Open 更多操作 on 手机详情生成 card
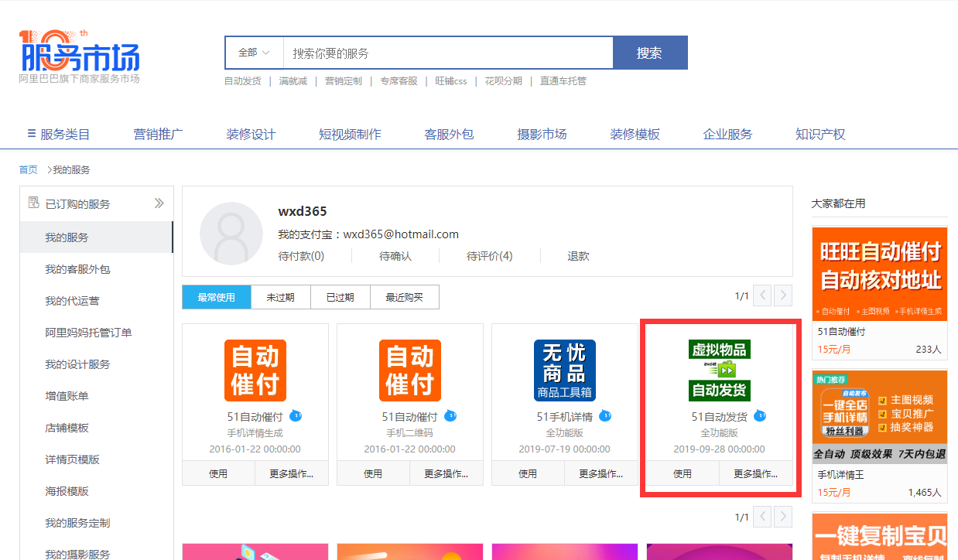958x560 pixels. pos(292,473)
